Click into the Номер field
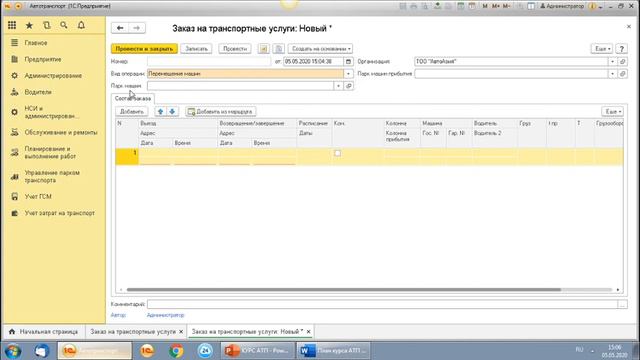The height and width of the screenshot is (360, 640). click(x=209, y=62)
